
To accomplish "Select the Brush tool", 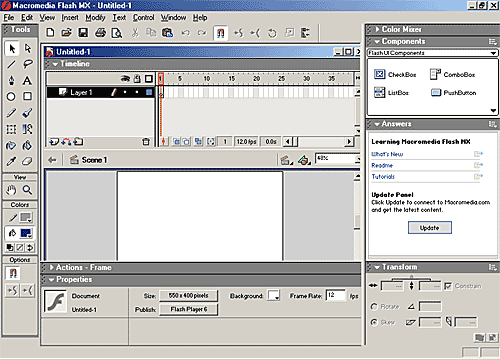I will pyautogui.click(x=27, y=113).
